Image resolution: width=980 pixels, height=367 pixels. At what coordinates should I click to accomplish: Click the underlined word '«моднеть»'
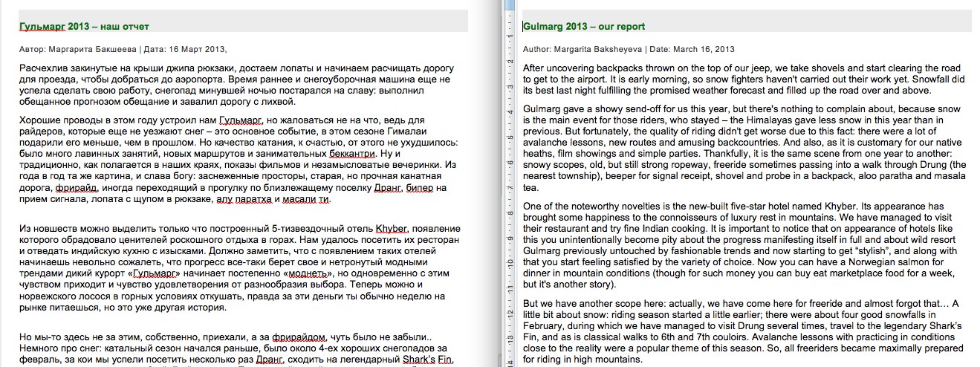[309, 275]
